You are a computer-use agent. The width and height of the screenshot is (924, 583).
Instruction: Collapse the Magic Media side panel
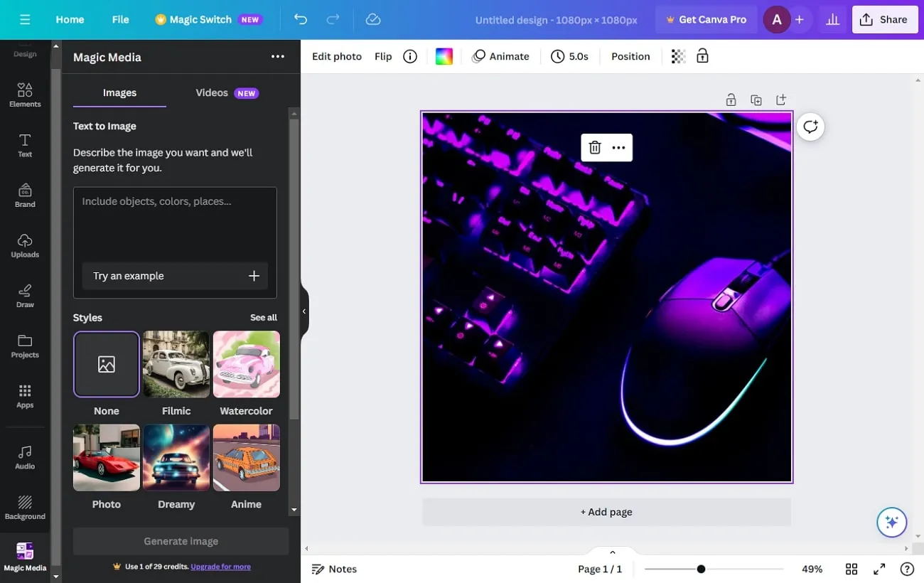(304, 311)
